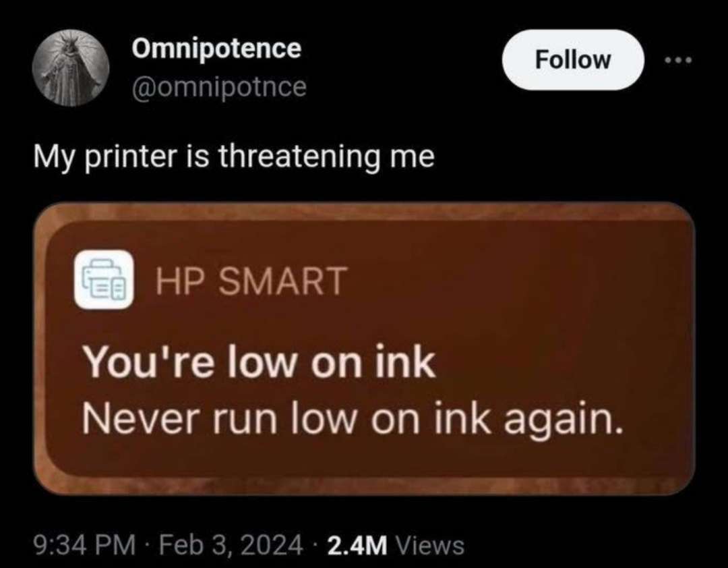Image resolution: width=728 pixels, height=568 pixels.
Task: Open the embedded HP Smart notification image
Action: [x=364, y=349]
